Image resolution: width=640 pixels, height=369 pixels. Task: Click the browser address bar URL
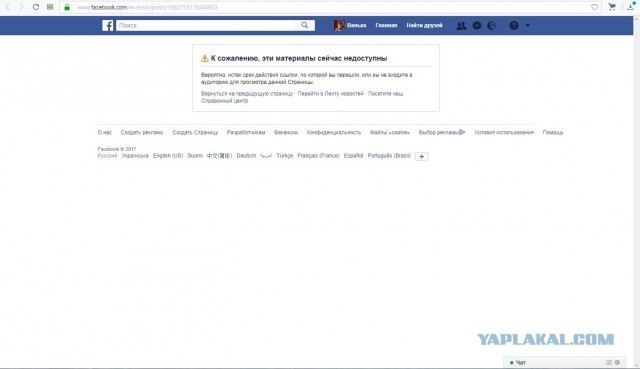point(147,7)
